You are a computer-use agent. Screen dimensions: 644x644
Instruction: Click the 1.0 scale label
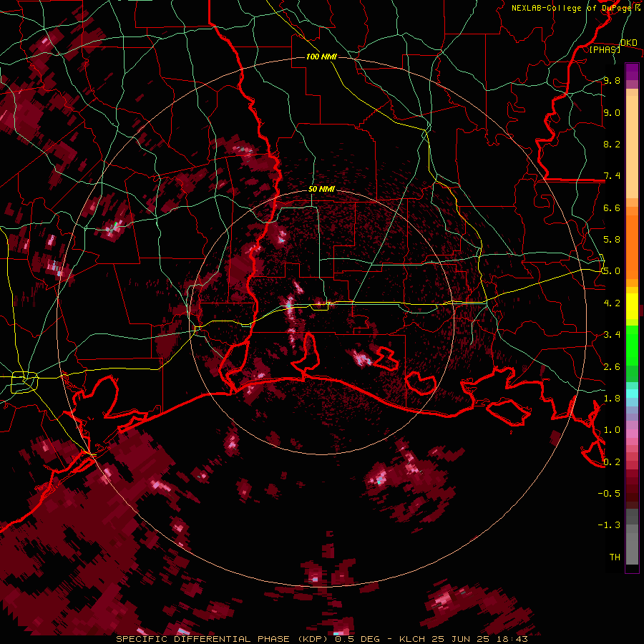tap(612, 430)
